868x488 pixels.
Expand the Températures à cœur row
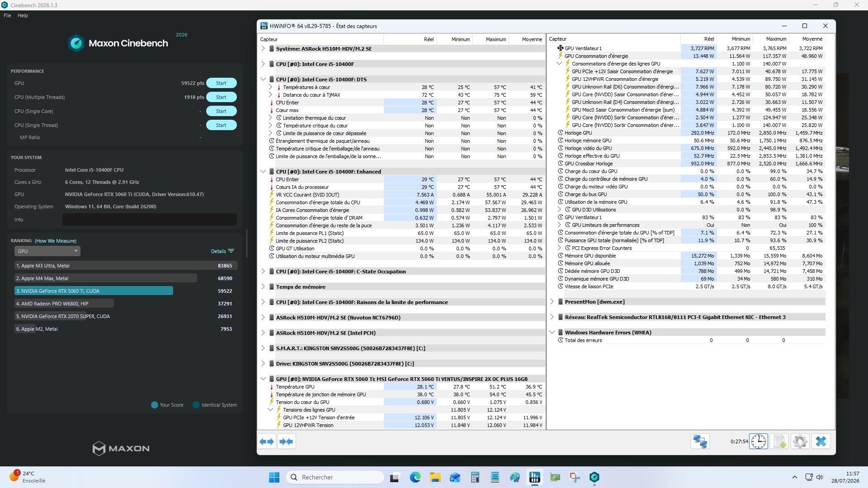[270, 87]
